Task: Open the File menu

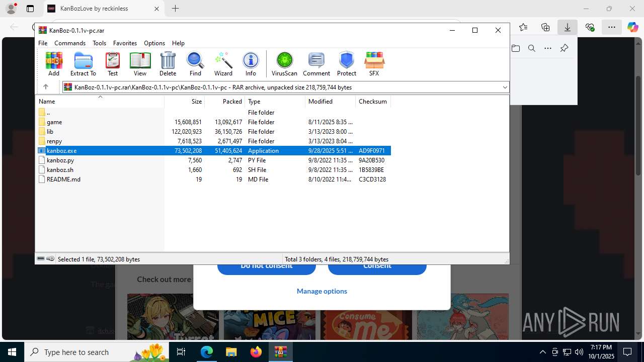Action: [x=43, y=43]
